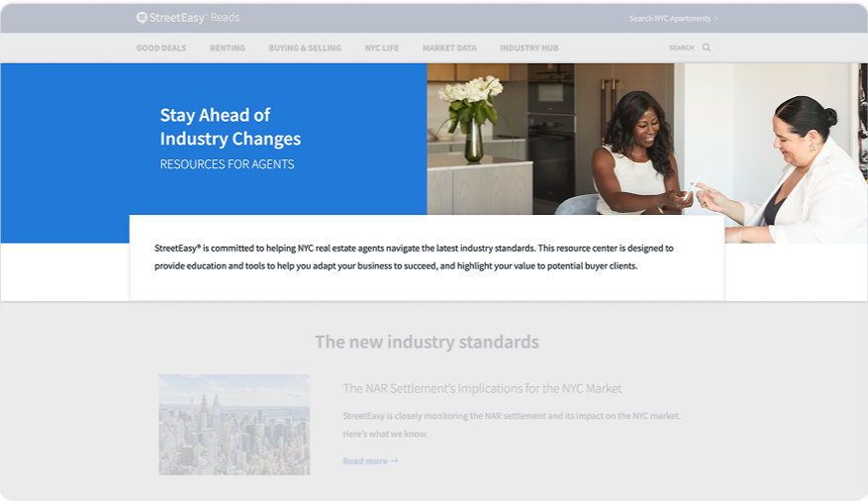Screen dimensions: 868x503
Task: Click the StreetEasy is closely monitoring description
Action: point(512,425)
